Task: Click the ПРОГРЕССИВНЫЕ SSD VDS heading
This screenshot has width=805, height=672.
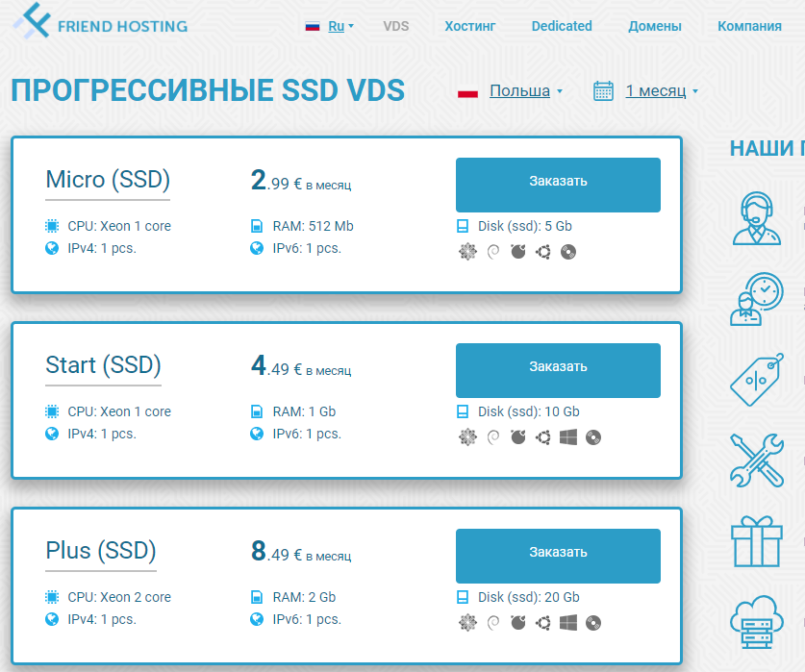Action: (x=208, y=90)
